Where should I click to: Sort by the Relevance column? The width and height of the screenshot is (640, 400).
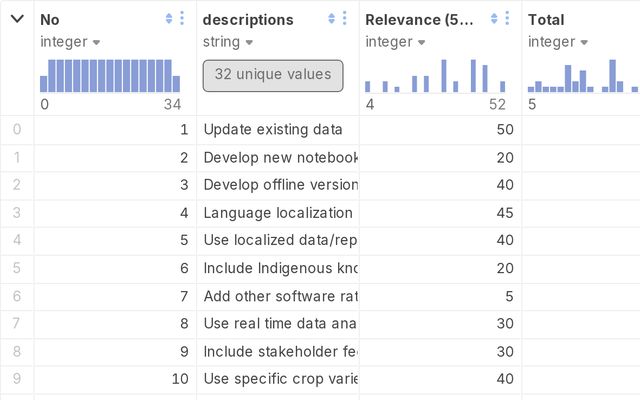(493, 19)
